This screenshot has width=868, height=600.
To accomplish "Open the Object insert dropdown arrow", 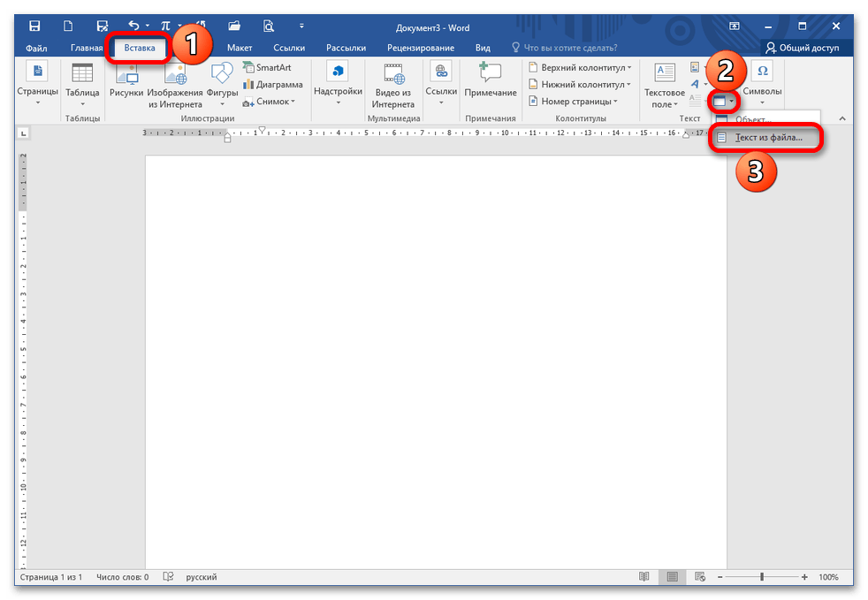I will tap(731, 103).
